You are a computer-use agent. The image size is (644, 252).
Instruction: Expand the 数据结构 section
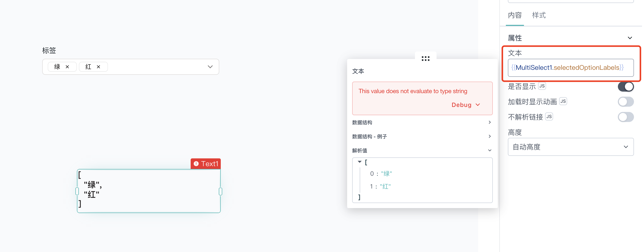coord(422,122)
